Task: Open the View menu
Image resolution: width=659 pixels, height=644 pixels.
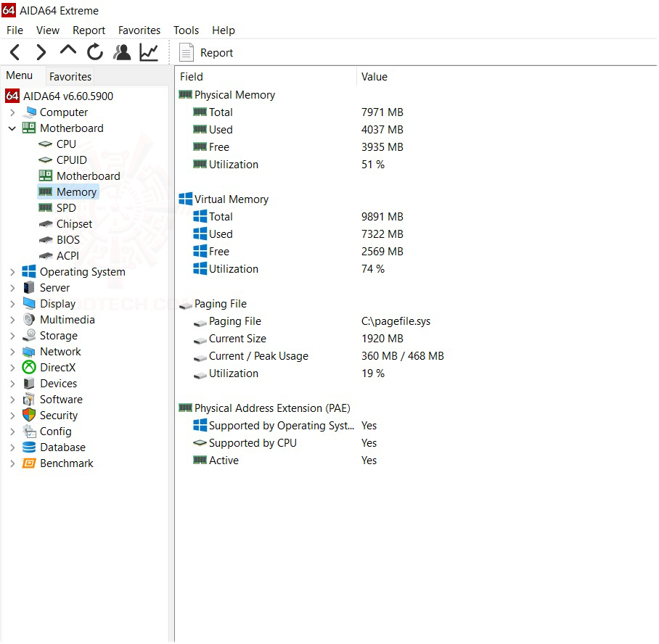Action: point(47,30)
